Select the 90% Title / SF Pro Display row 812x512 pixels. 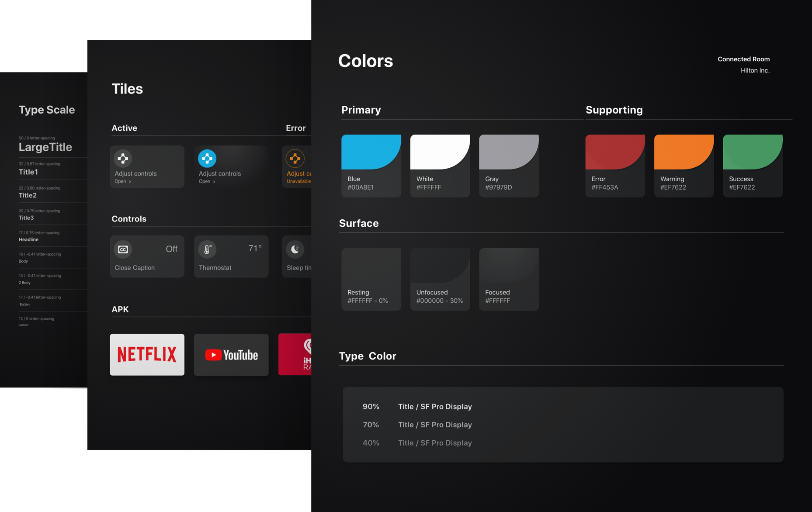click(x=417, y=407)
